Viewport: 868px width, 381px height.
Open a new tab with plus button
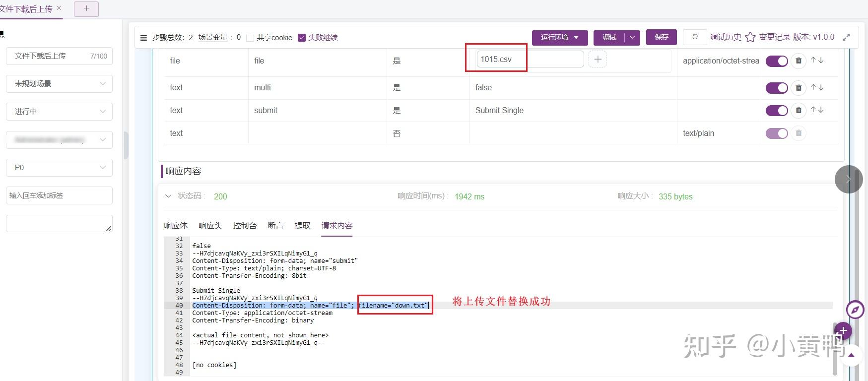pyautogui.click(x=86, y=8)
